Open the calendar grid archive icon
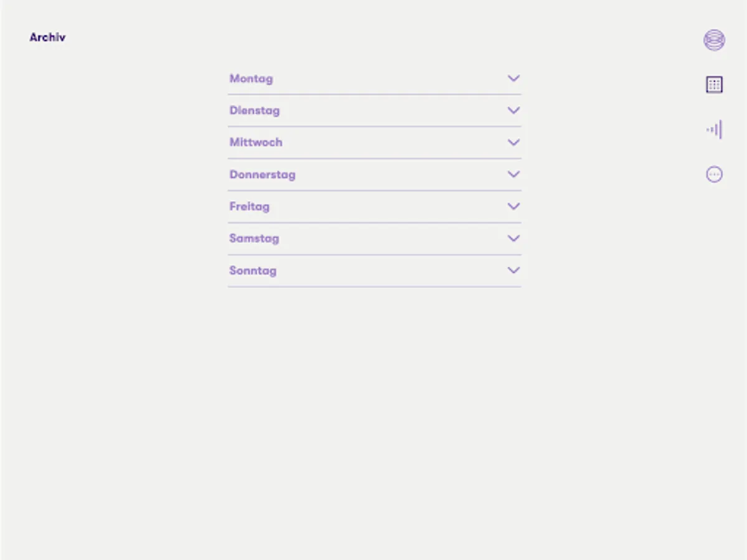Image resolution: width=747 pixels, height=560 pixels. click(x=714, y=85)
